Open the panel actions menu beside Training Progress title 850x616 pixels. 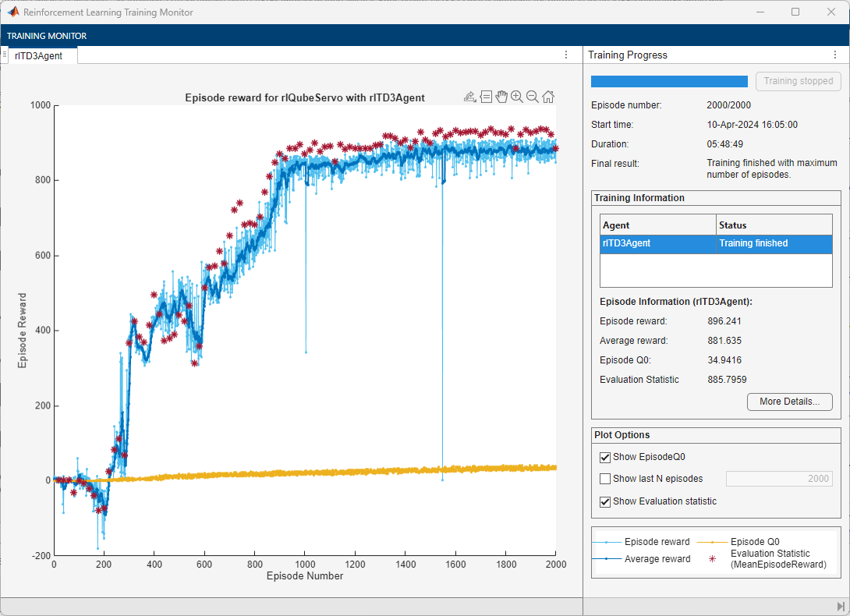click(x=836, y=55)
